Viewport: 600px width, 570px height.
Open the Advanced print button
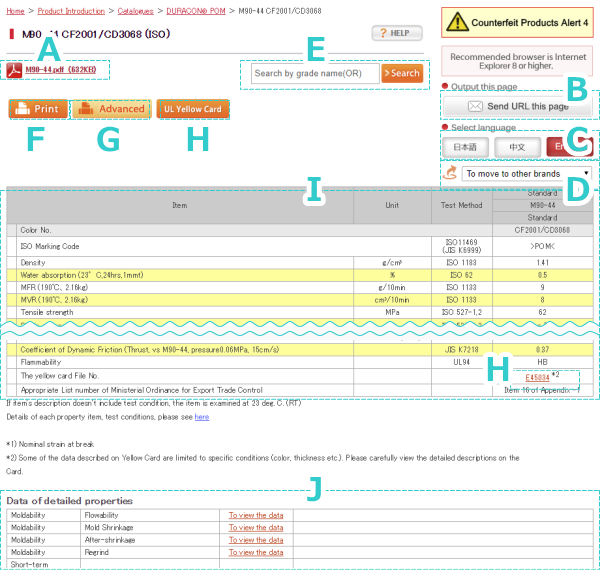point(112,109)
